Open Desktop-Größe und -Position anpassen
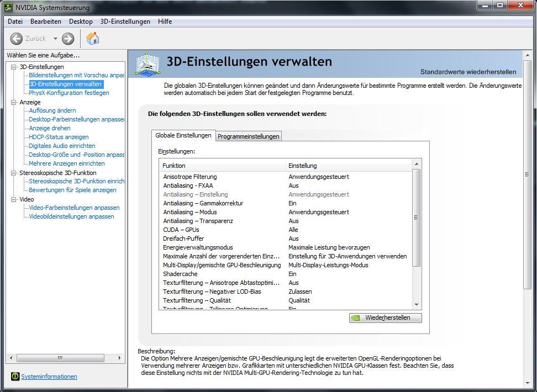 (x=76, y=155)
